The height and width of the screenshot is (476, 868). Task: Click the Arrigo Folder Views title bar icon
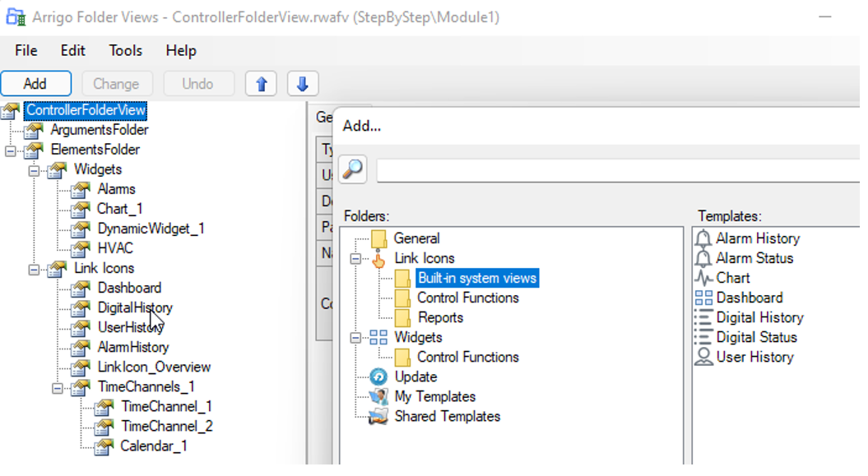16,17
